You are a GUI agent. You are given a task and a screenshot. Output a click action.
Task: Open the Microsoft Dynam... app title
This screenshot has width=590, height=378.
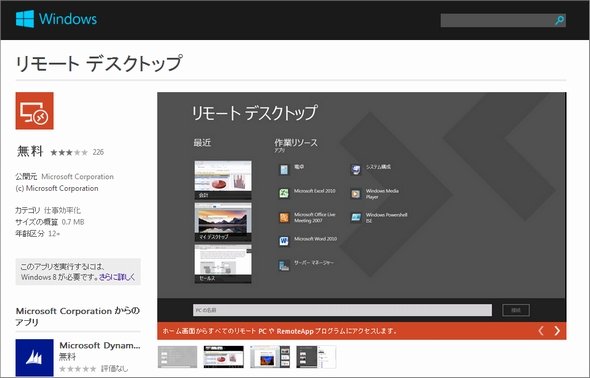(100, 345)
